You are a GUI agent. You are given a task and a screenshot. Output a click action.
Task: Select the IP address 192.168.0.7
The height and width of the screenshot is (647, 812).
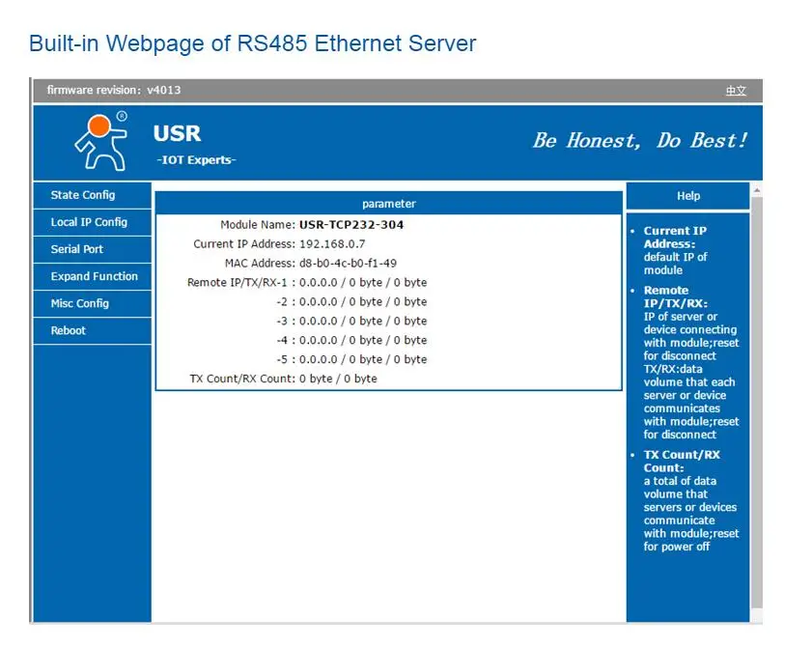click(x=332, y=244)
